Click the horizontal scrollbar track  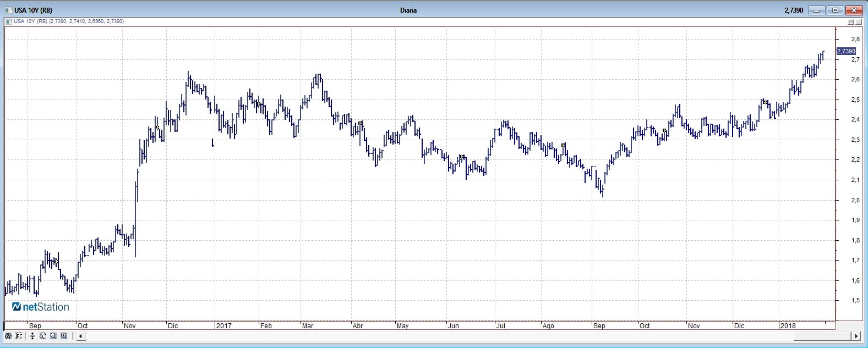(468, 336)
